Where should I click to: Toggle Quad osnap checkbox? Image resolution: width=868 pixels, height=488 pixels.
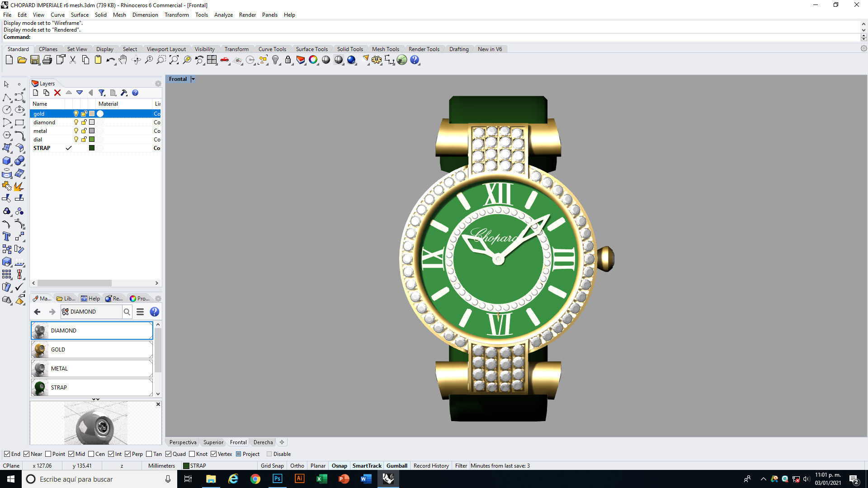(x=168, y=454)
